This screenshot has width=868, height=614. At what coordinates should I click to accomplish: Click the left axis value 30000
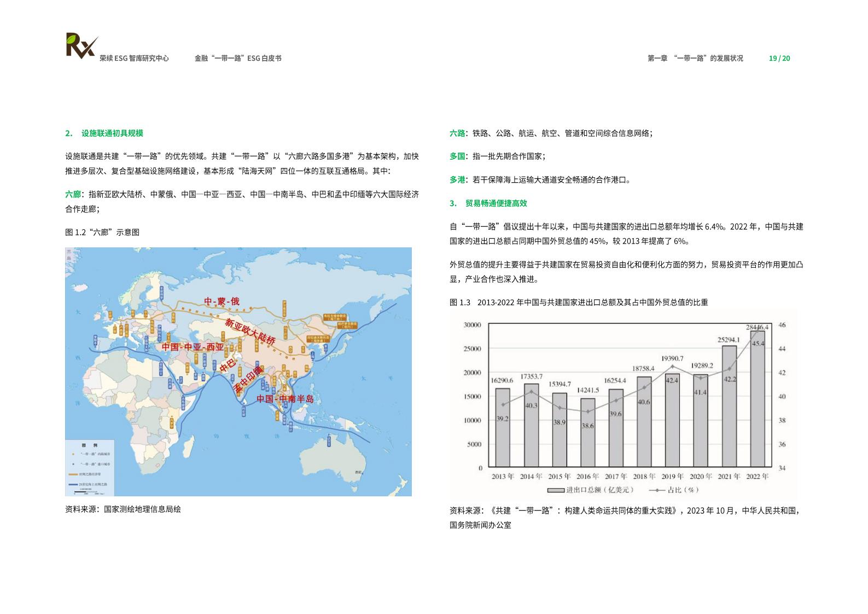[x=473, y=325]
